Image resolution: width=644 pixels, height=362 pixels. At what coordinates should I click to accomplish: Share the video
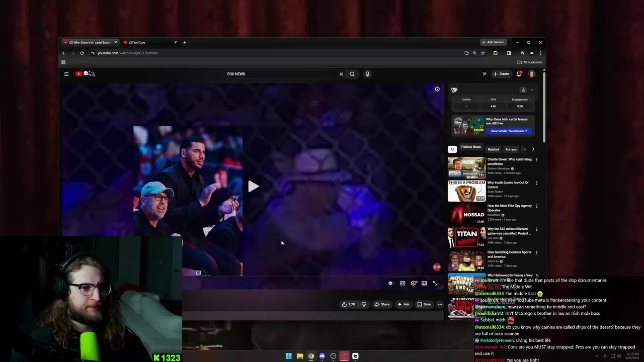click(x=382, y=304)
